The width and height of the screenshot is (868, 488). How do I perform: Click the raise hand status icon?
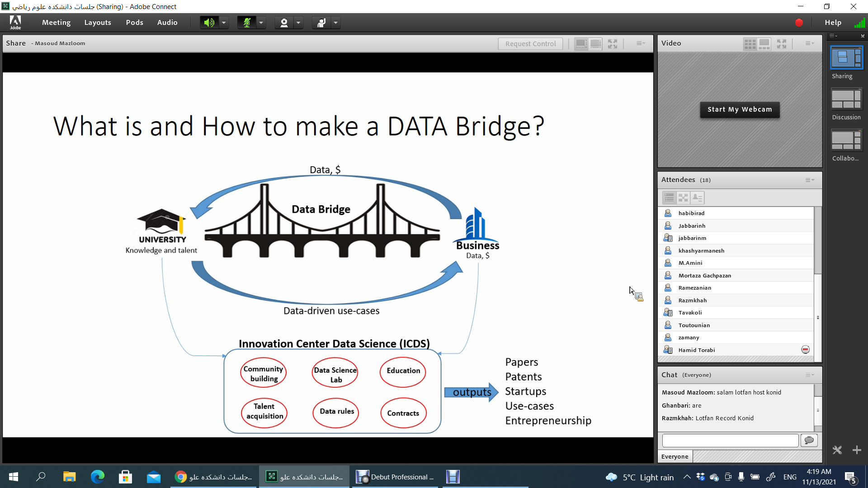[x=321, y=23]
